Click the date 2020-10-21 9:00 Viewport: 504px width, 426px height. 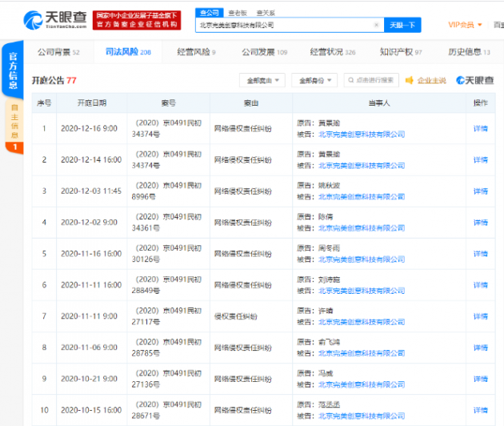89,379
